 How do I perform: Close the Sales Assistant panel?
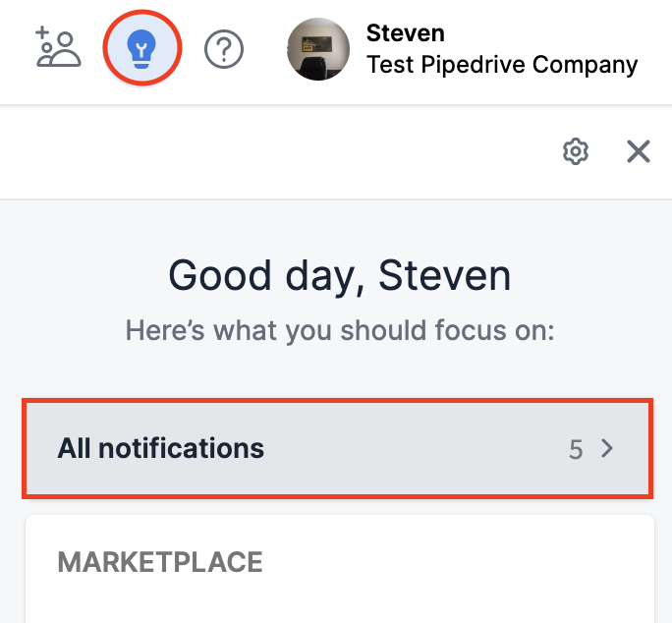[x=639, y=151]
